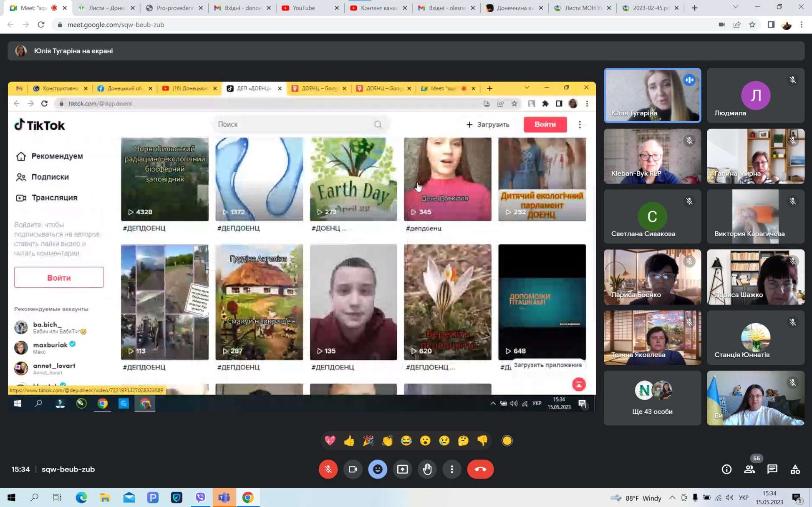
Task: Open meeting details info icon
Action: [726, 469]
